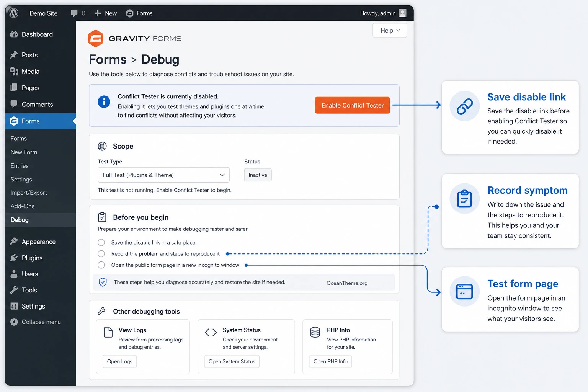Click the Record symptom heading

click(x=527, y=190)
